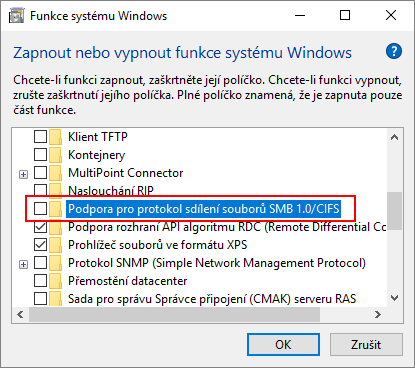Select the Naslouchání RIP list item

[111, 190]
